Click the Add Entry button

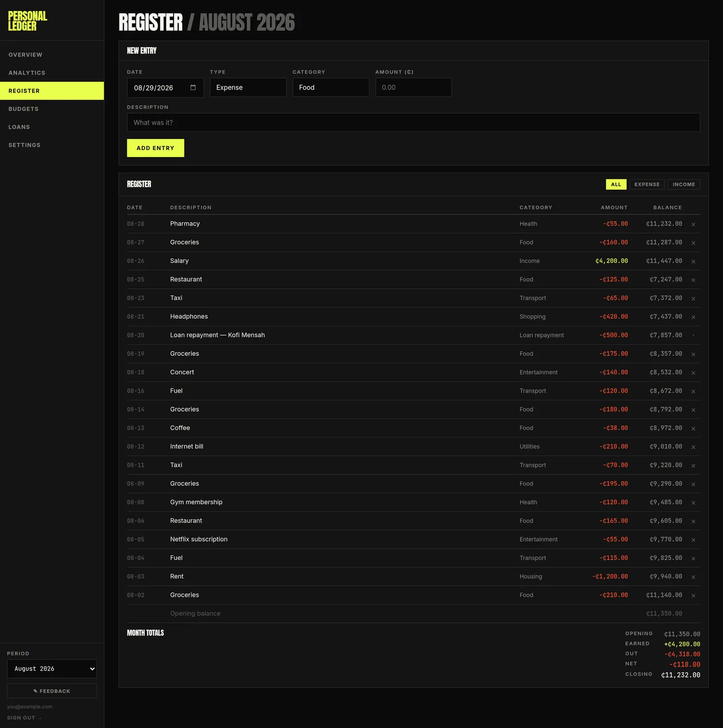click(155, 148)
